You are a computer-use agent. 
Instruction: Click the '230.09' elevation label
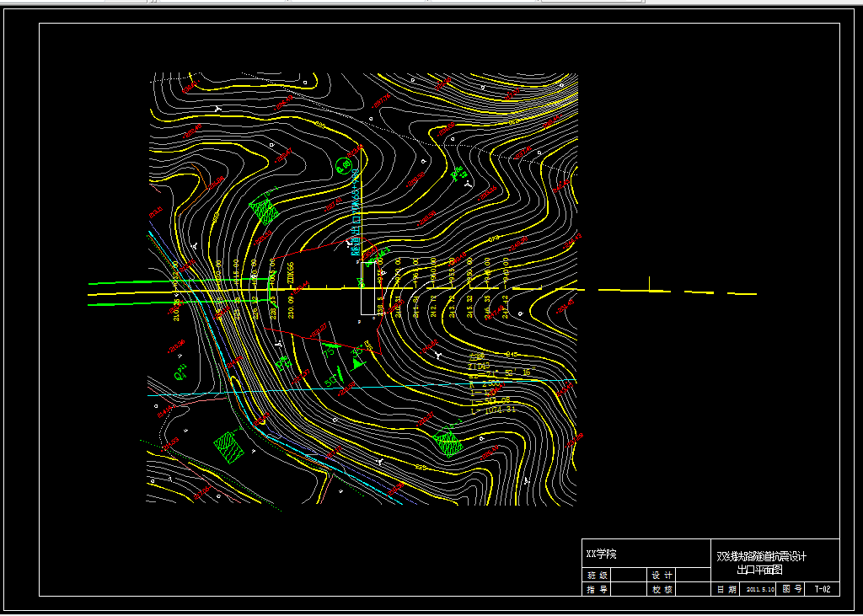(x=291, y=308)
